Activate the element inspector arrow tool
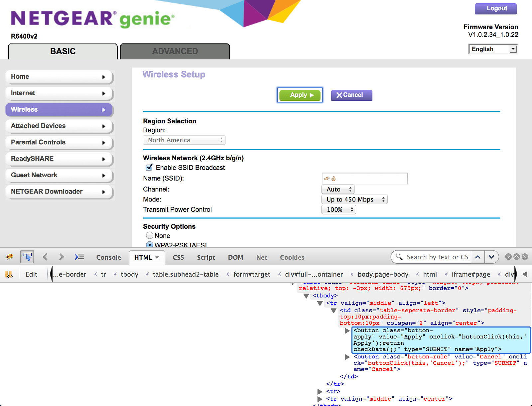 click(27, 257)
